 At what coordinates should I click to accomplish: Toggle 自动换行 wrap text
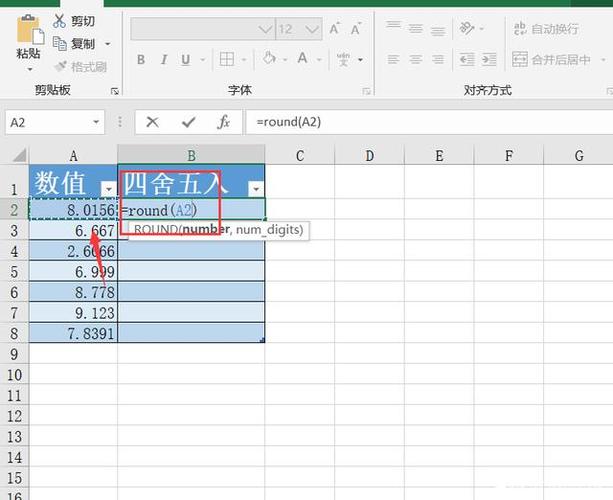[546, 29]
